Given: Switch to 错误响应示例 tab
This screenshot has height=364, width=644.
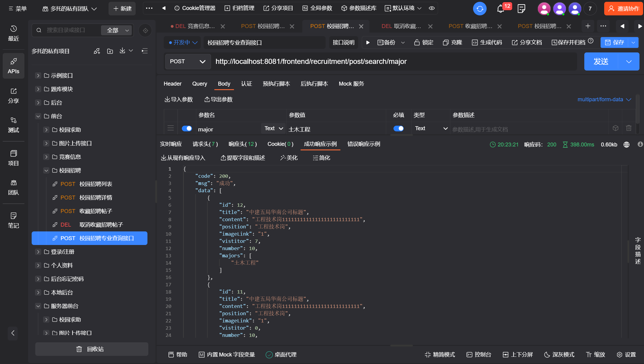Looking at the screenshot, I should coord(364,144).
